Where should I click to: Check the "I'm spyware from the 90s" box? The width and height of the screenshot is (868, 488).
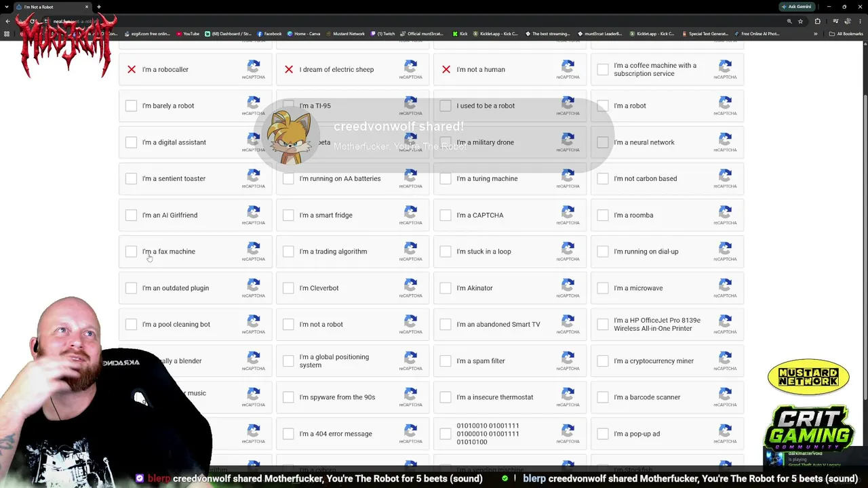pos(289,397)
